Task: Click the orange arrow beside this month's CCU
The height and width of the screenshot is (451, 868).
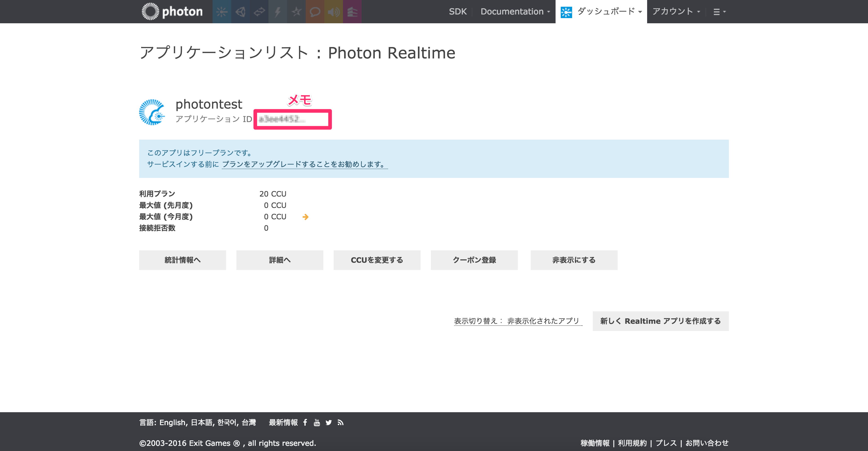Action: point(305,217)
